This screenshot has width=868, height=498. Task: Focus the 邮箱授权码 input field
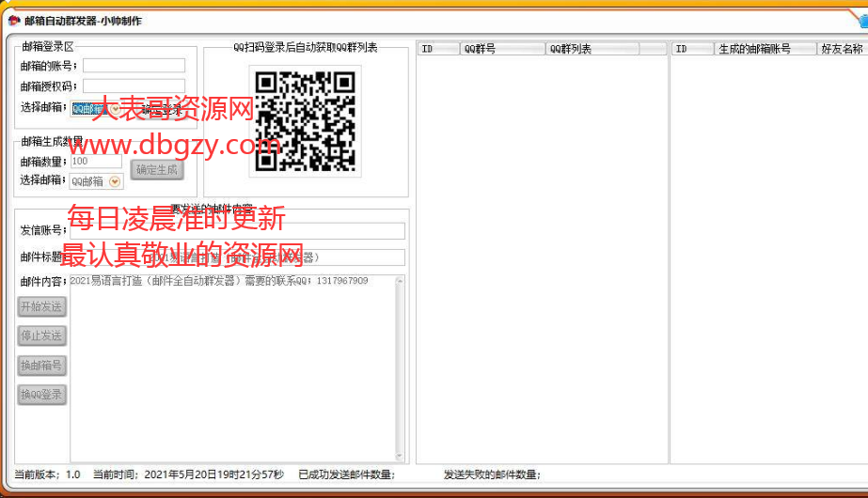(134, 86)
